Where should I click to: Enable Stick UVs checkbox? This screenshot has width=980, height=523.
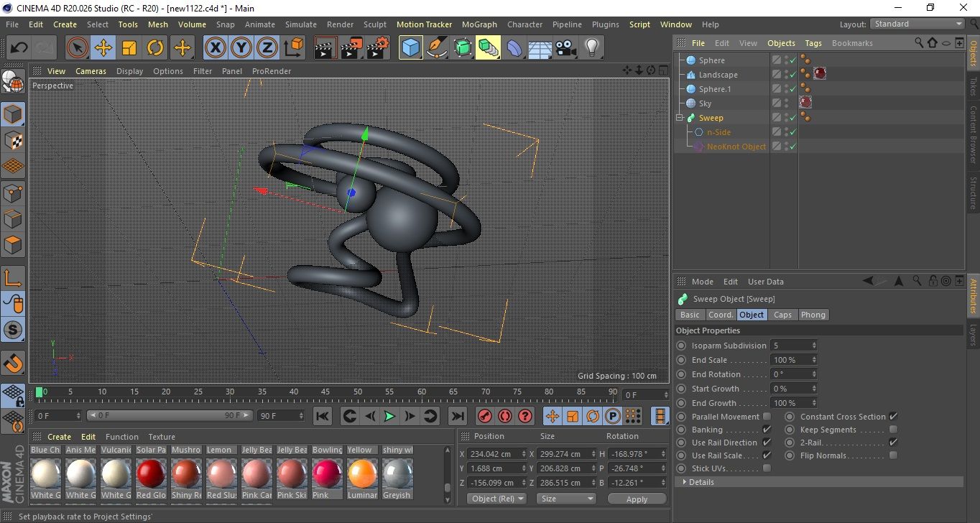coord(767,468)
